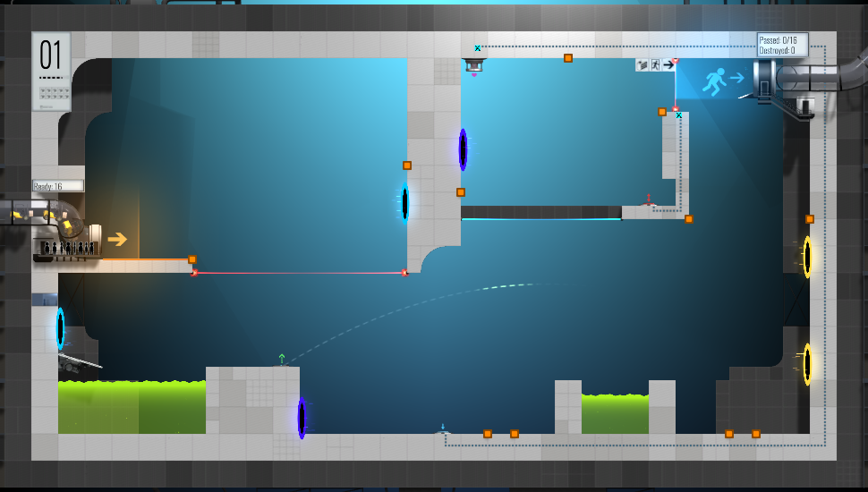The image size is (868, 492).
Task: Click the striped sign tile near the exit
Action: coord(642,64)
